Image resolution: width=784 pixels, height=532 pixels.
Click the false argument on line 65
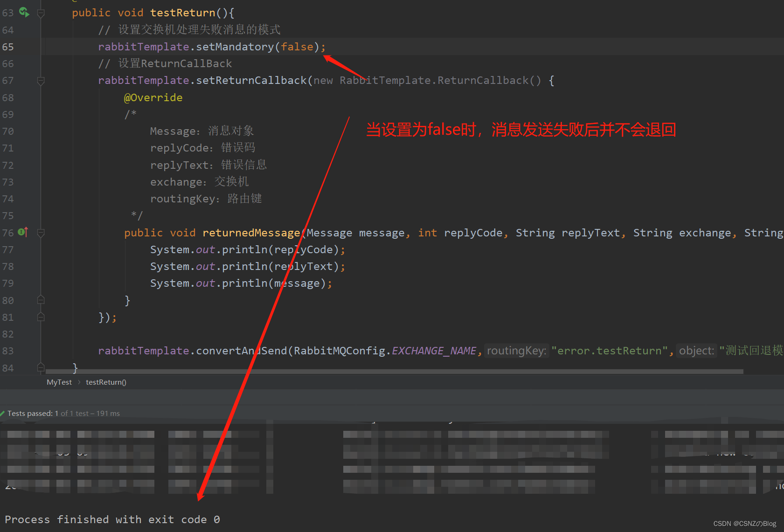(297, 47)
